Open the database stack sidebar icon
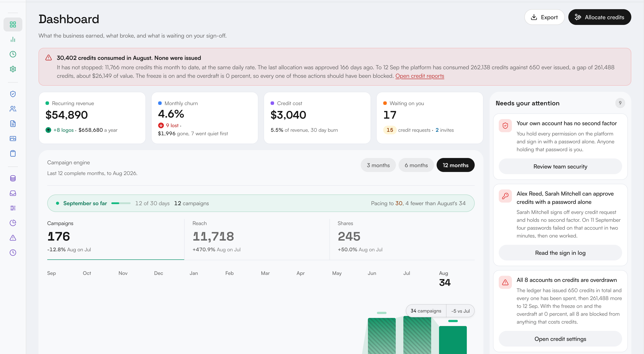This screenshot has width=644, height=354. click(13, 178)
